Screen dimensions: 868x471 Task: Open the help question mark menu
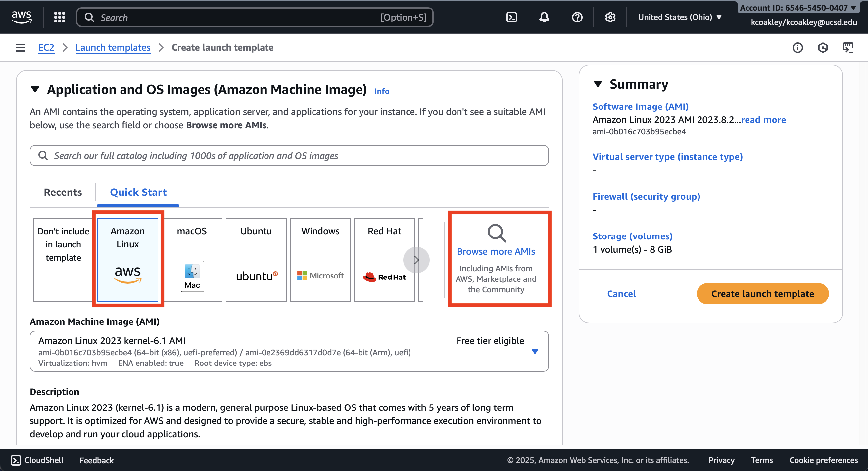[577, 17]
